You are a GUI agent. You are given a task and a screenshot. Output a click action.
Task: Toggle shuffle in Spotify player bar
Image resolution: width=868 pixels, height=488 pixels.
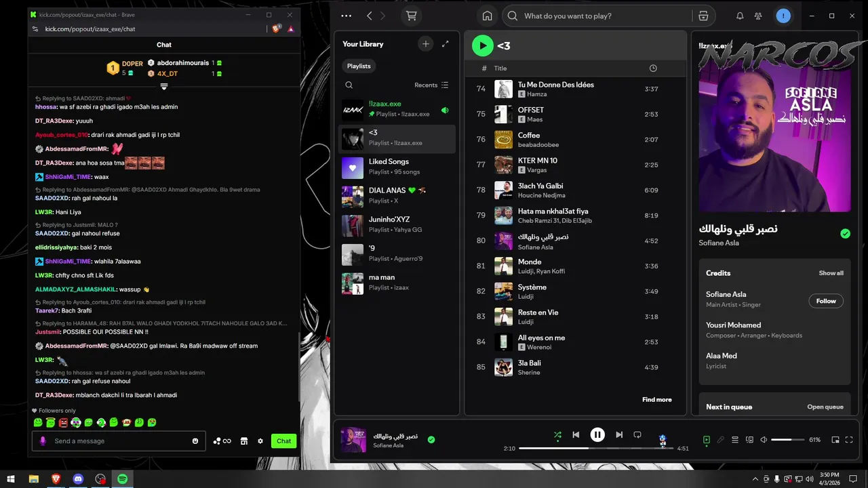(x=557, y=435)
